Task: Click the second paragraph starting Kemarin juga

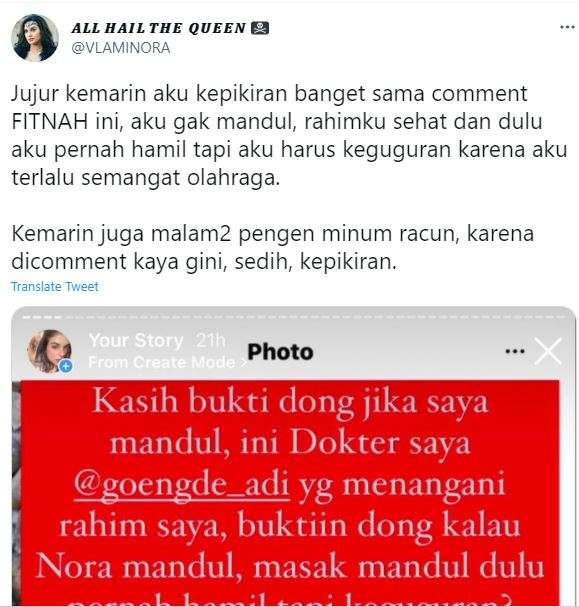Action: [x=272, y=247]
